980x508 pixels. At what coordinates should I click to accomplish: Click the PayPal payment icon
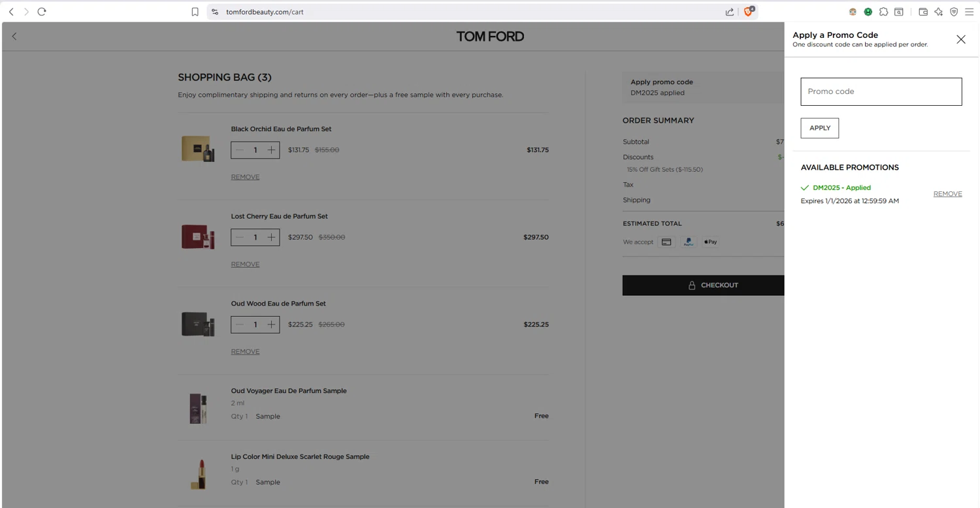(x=689, y=242)
